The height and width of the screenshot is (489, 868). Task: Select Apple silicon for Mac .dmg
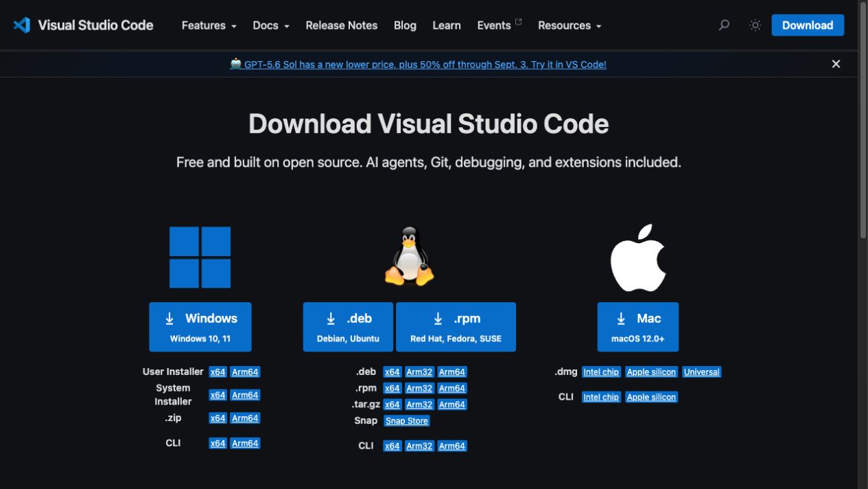click(x=651, y=372)
